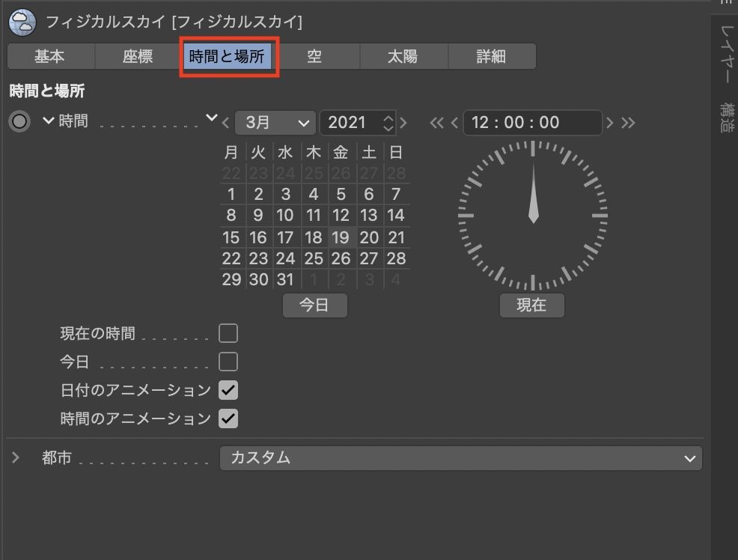This screenshot has height=560, width=738.
Task: Click double left arrow to rewind time
Action: coord(437,123)
